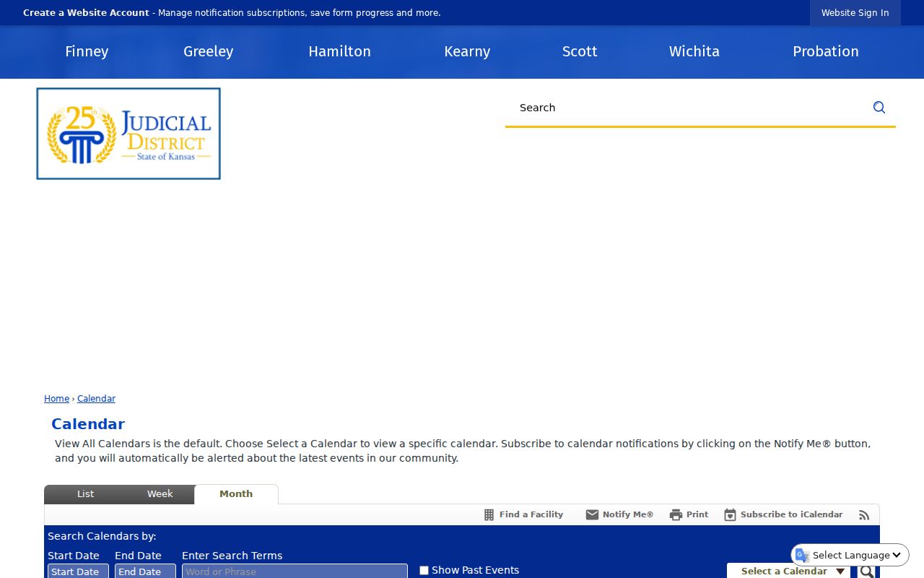Select the Month view tab
This screenshot has height=578, width=924.
236,494
